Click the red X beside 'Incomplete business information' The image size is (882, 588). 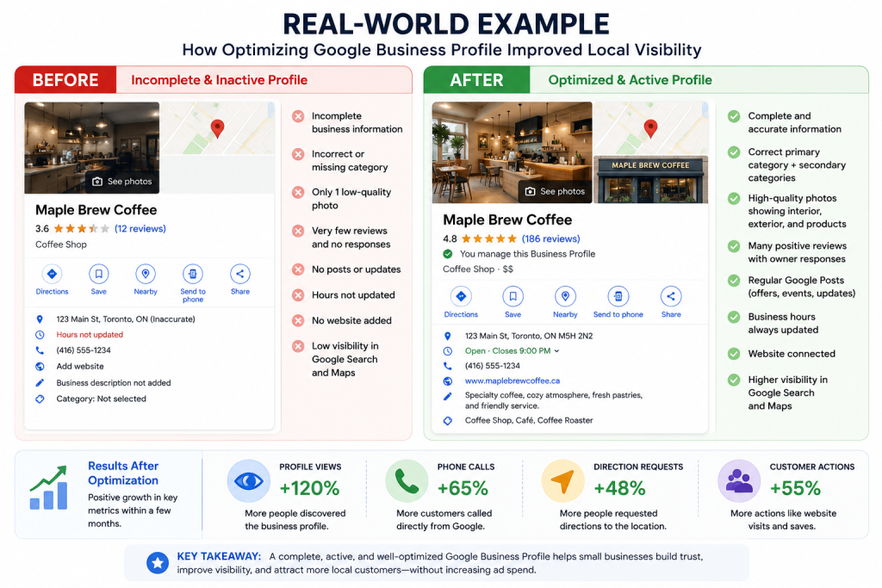298,116
